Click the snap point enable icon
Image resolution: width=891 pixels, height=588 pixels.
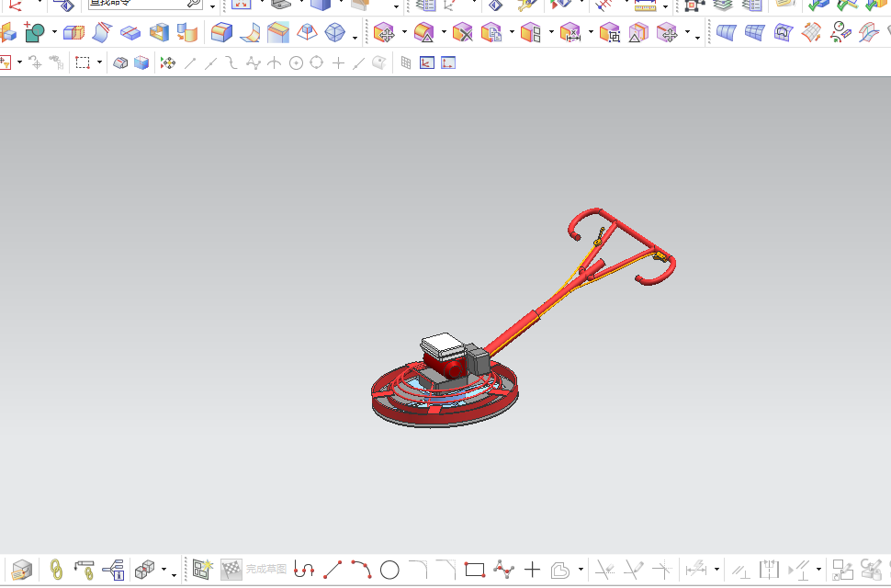tap(167, 62)
